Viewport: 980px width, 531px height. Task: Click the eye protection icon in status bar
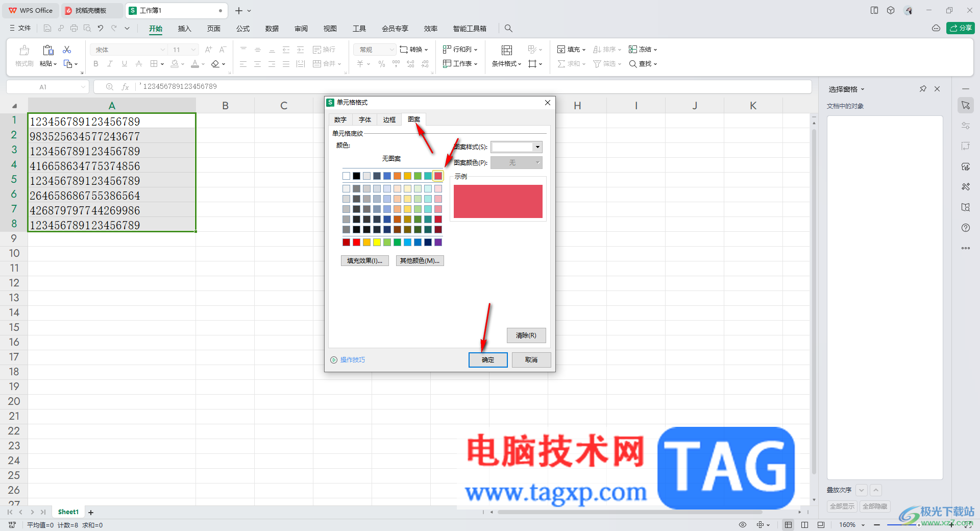click(743, 525)
